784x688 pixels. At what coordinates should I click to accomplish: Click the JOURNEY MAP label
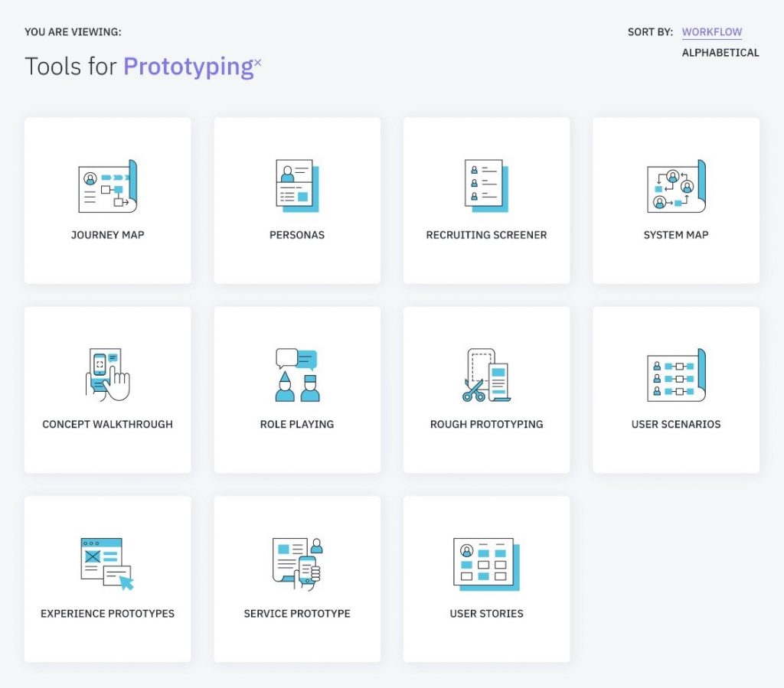click(107, 235)
